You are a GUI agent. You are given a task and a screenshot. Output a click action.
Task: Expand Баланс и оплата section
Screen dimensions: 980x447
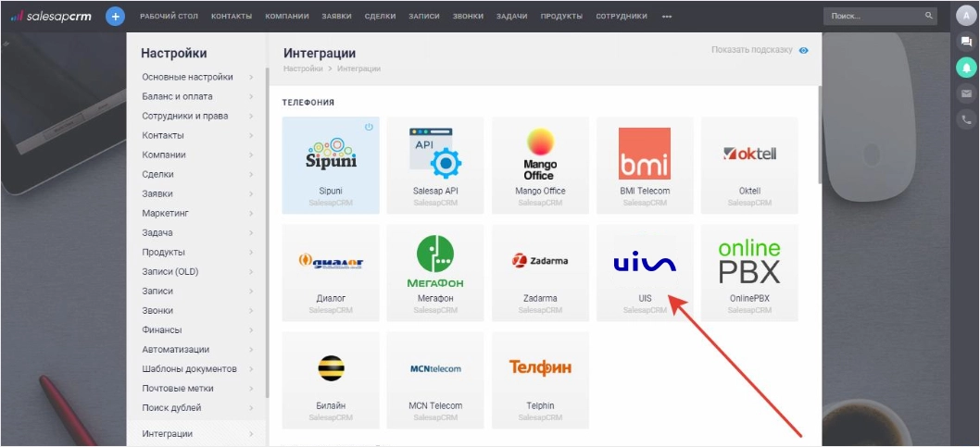pos(197,96)
